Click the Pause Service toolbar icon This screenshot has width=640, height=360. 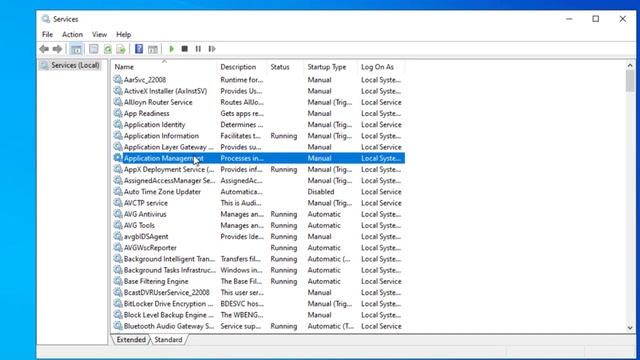coord(198,49)
